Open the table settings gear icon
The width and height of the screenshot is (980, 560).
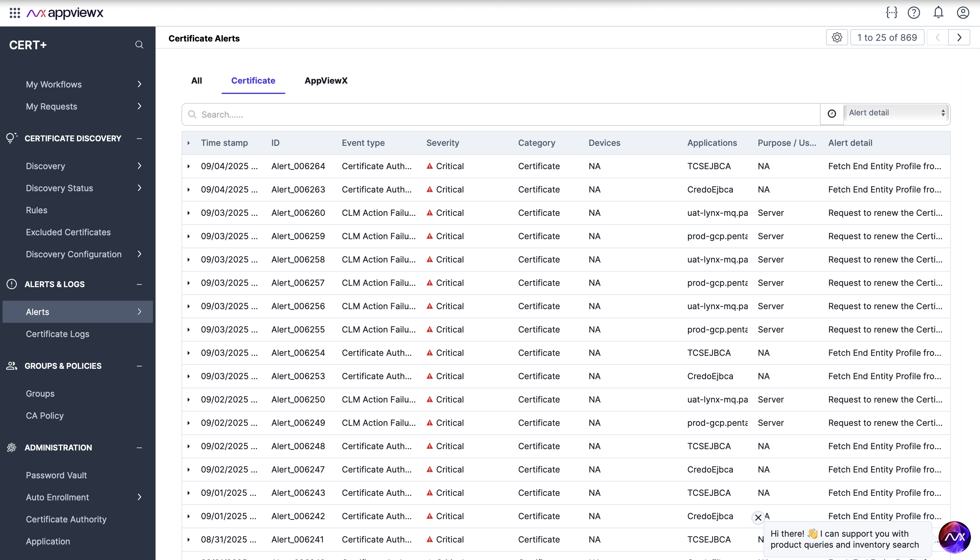pos(837,37)
